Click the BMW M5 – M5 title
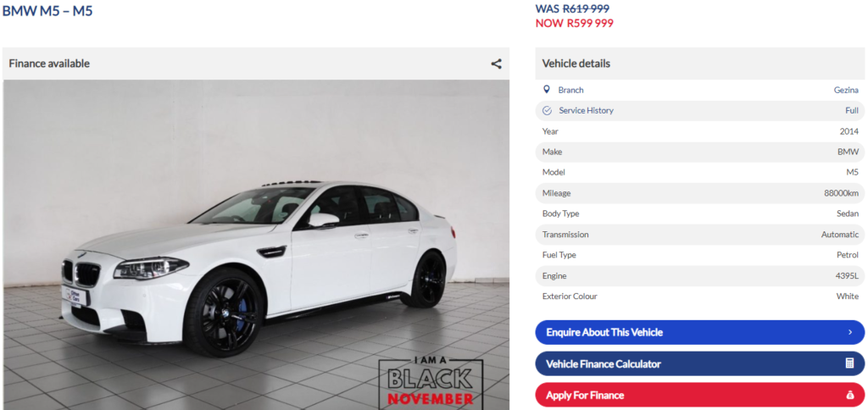The width and height of the screenshot is (868, 410). (x=47, y=11)
